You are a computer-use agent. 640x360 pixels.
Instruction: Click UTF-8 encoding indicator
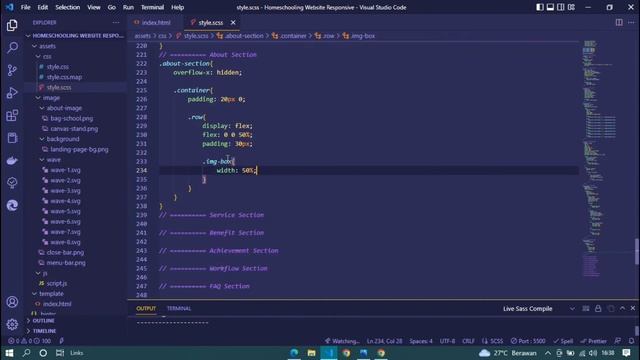(447, 341)
